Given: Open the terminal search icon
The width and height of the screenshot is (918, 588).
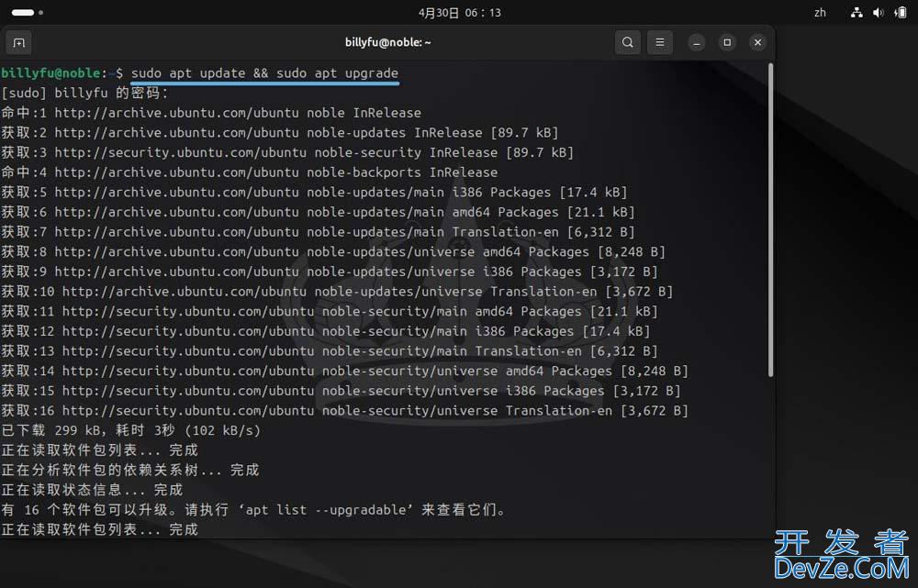Looking at the screenshot, I should [628, 42].
